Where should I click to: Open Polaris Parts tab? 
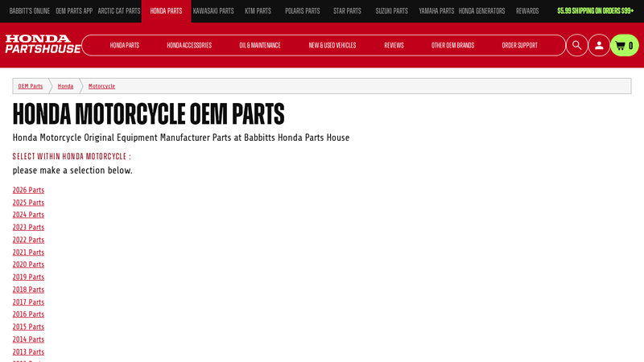tap(303, 11)
